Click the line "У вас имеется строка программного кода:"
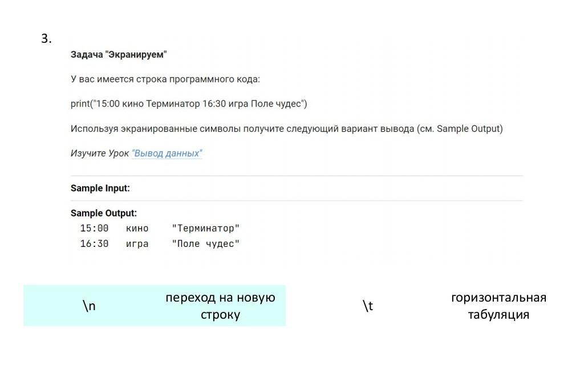 coord(165,79)
